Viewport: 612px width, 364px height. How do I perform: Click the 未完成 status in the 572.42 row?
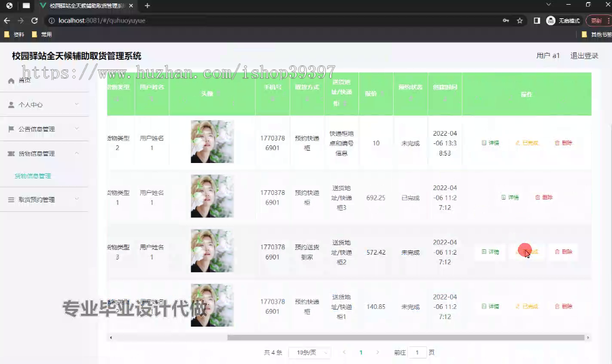[410, 253]
